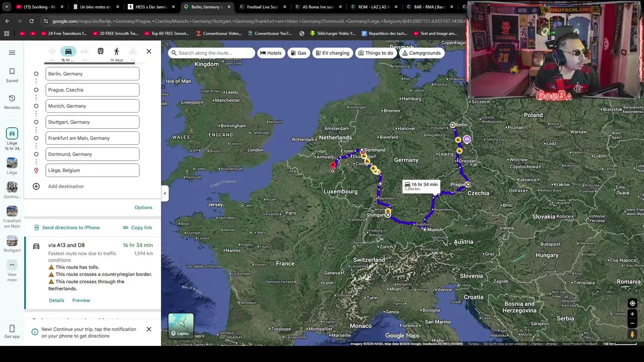Select the Walking travel mode icon
Viewport: 644px width, 362px height.
point(117,51)
